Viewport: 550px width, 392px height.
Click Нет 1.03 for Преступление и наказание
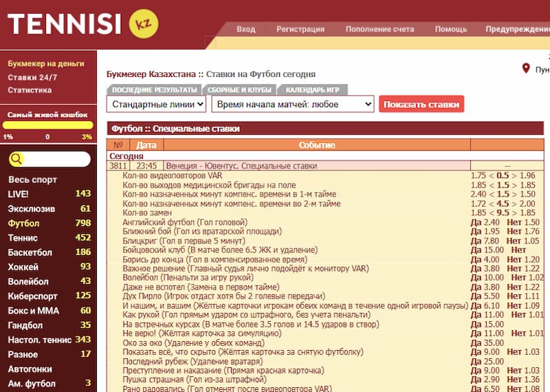click(523, 371)
